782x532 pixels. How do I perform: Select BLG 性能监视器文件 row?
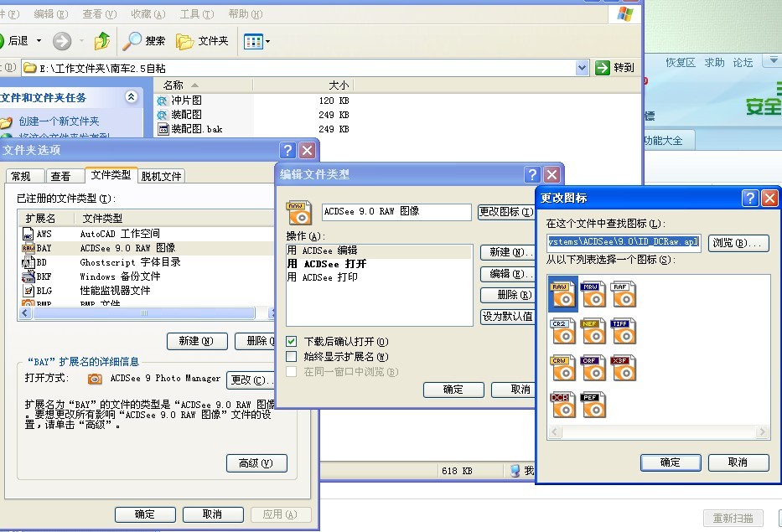tap(148, 291)
